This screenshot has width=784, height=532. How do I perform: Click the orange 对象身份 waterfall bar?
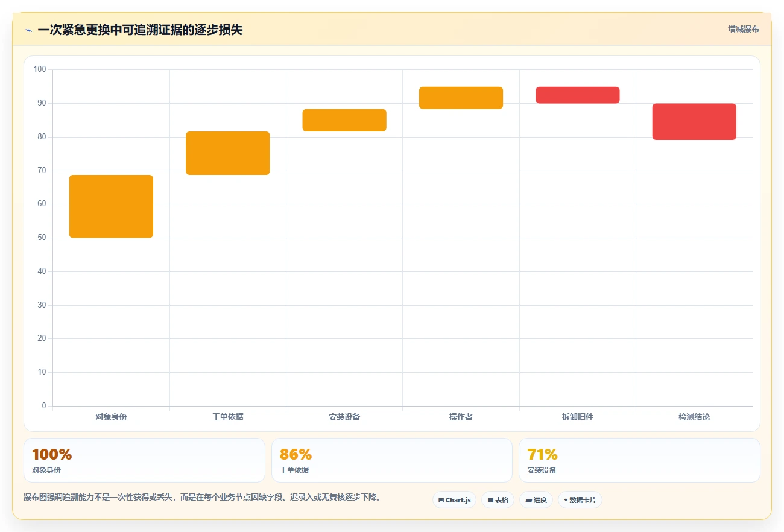click(111, 206)
